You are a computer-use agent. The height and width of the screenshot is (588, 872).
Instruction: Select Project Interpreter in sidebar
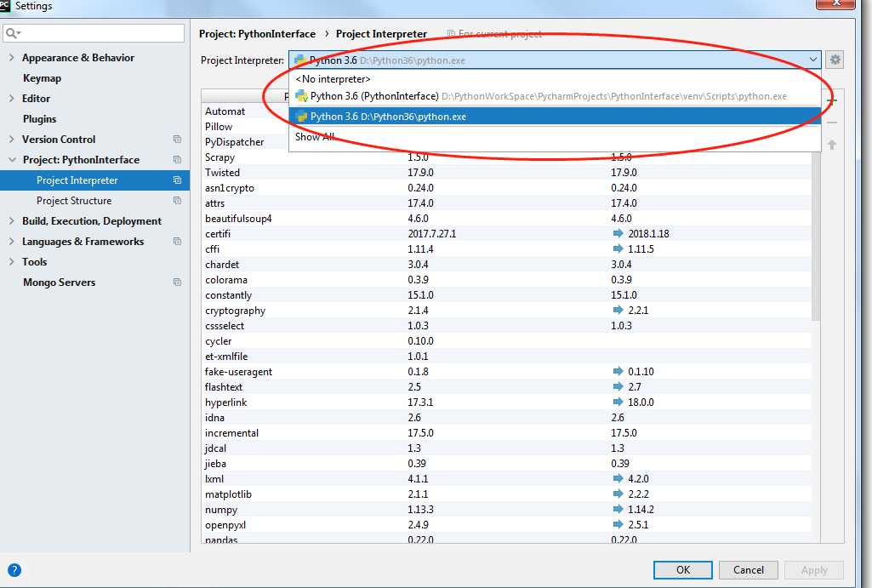pyautogui.click(x=94, y=180)
